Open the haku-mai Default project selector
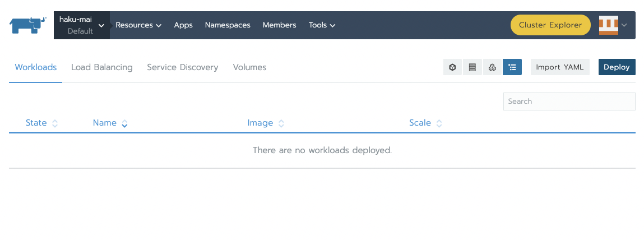Screen dimensions: 644x240 [x=82, y=25]
